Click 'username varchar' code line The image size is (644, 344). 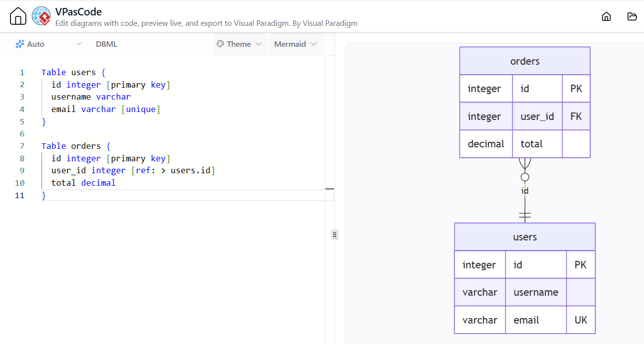pos(91,97)
